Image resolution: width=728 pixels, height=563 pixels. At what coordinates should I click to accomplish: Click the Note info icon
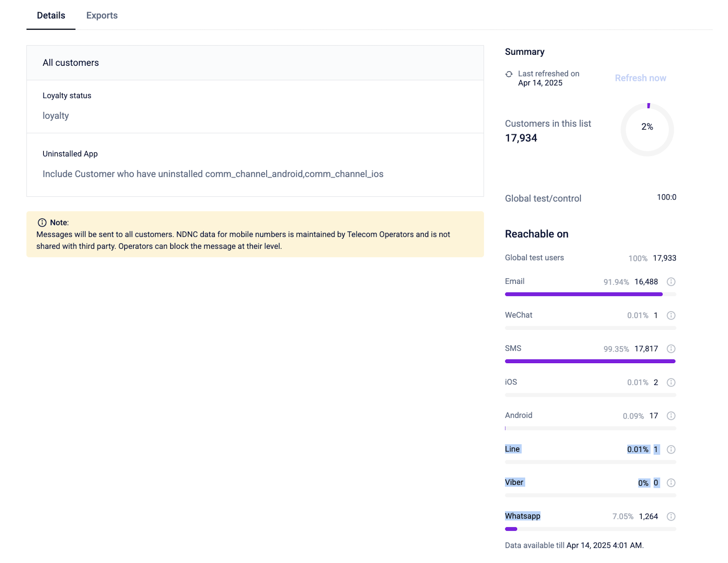(x=42, y=222)
